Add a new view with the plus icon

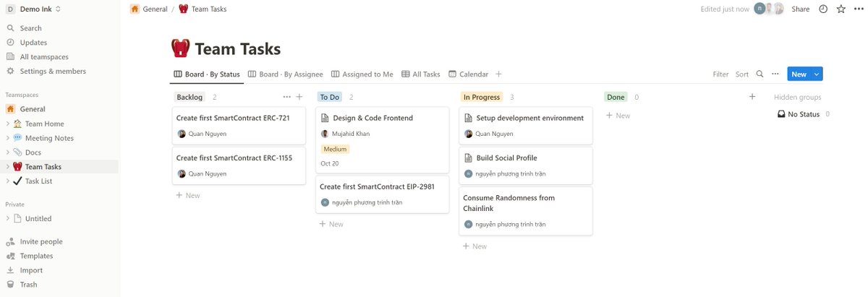[499, 74]
